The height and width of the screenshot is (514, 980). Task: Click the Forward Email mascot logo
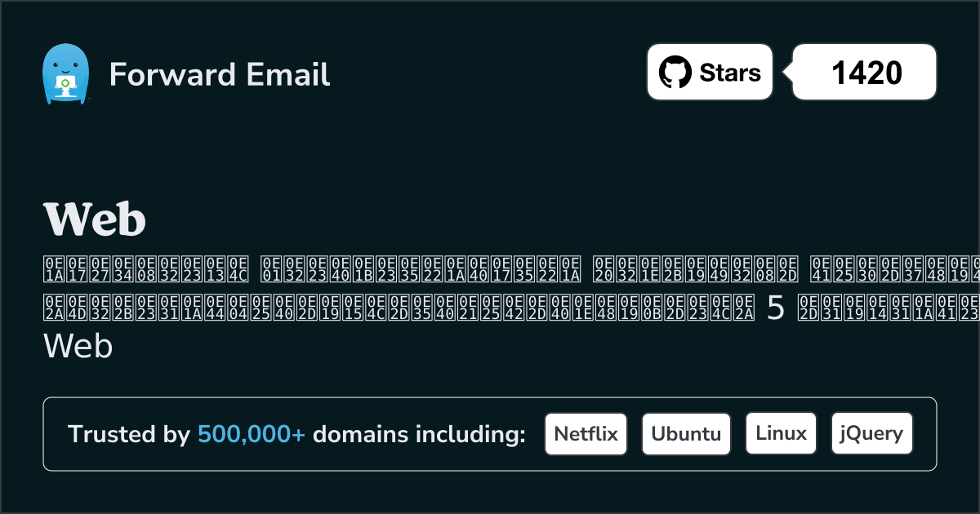(65, 73)
